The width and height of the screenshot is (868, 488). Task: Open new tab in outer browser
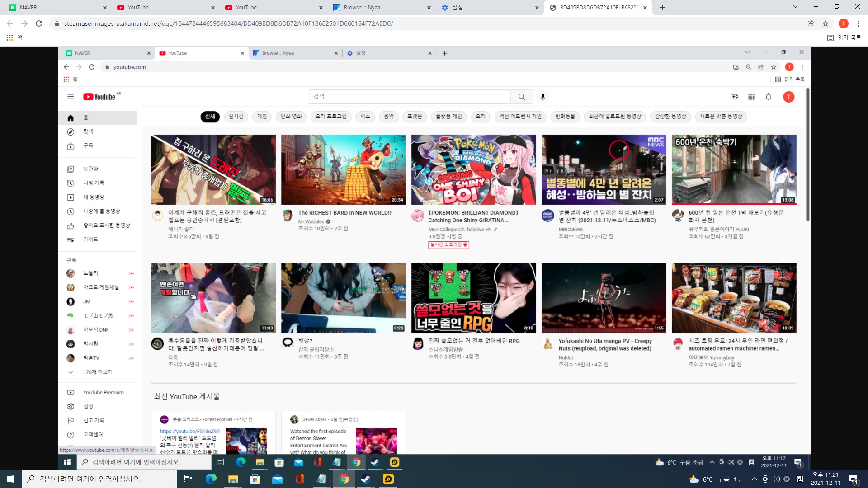tap(662, 7)
